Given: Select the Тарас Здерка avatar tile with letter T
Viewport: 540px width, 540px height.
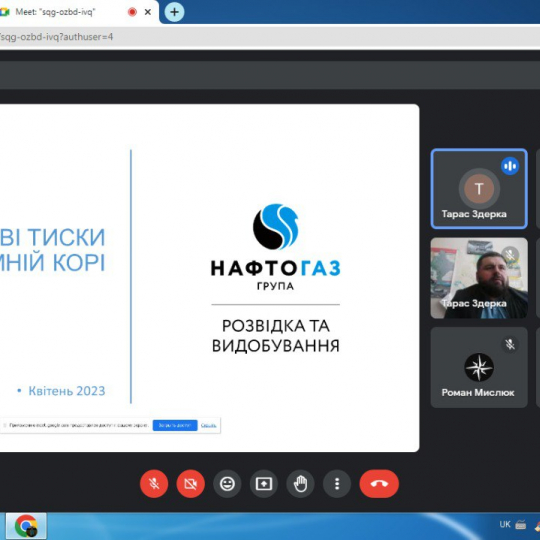Looking at the screenshot, I should 479,189.
